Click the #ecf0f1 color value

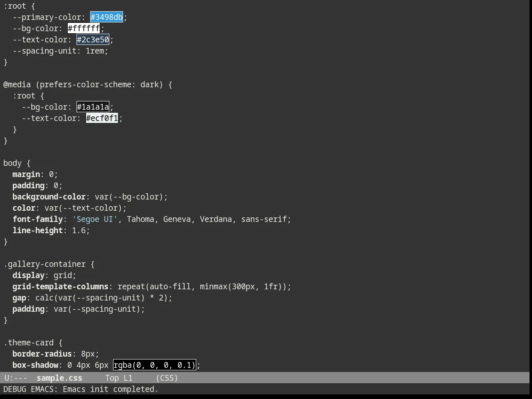click(x=102, y=118)
